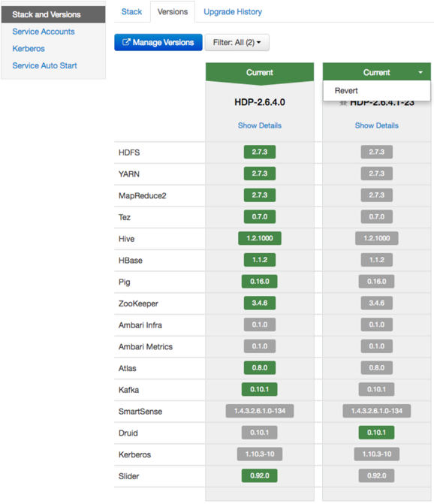Show Details for the HDP-2.6.4.1-23 column
Viewport: 434px width, 504px height.
click(376, 125)
